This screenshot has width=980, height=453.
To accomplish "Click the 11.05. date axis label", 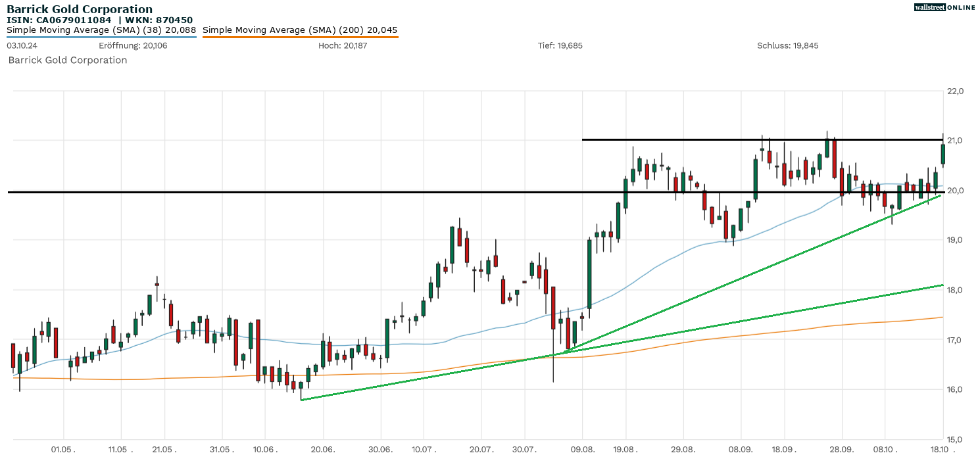I will pos(121,448).
